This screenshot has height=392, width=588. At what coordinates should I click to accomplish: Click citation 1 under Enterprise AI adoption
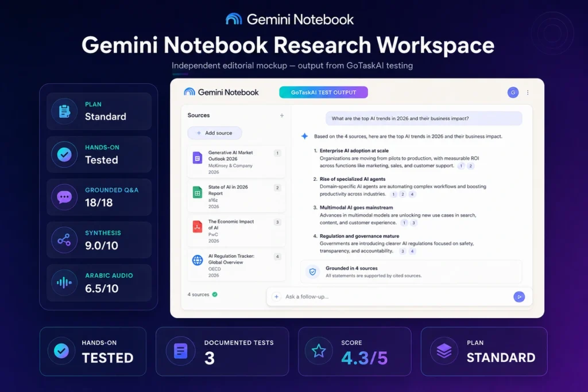[x=461, y=166]
